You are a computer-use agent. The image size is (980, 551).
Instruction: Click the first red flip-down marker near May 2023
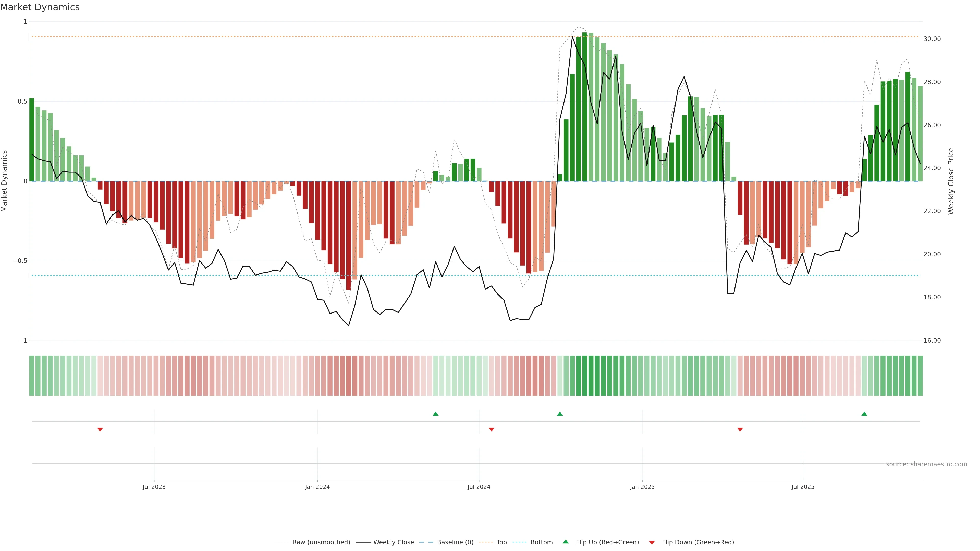pyautogui.click(x=100, y=429)
